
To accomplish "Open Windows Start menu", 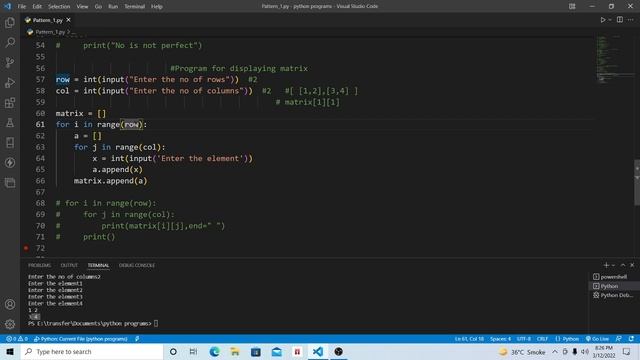I will [x=10, y=351].
